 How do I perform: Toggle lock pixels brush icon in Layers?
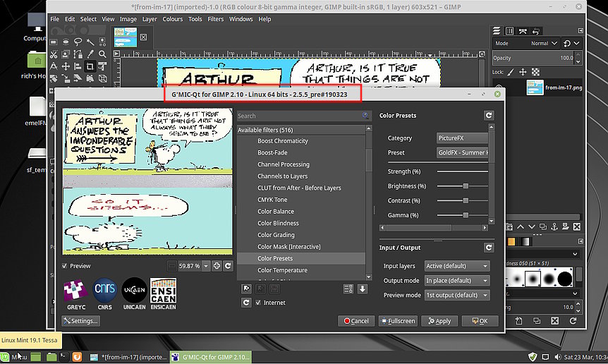(511, 72)
